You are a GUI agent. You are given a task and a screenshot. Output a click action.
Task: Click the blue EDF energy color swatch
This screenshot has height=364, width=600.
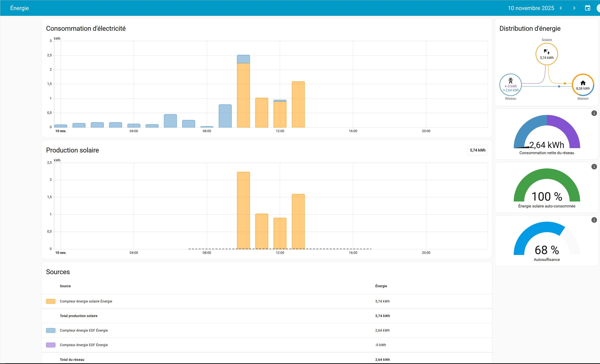click(51, 330)
